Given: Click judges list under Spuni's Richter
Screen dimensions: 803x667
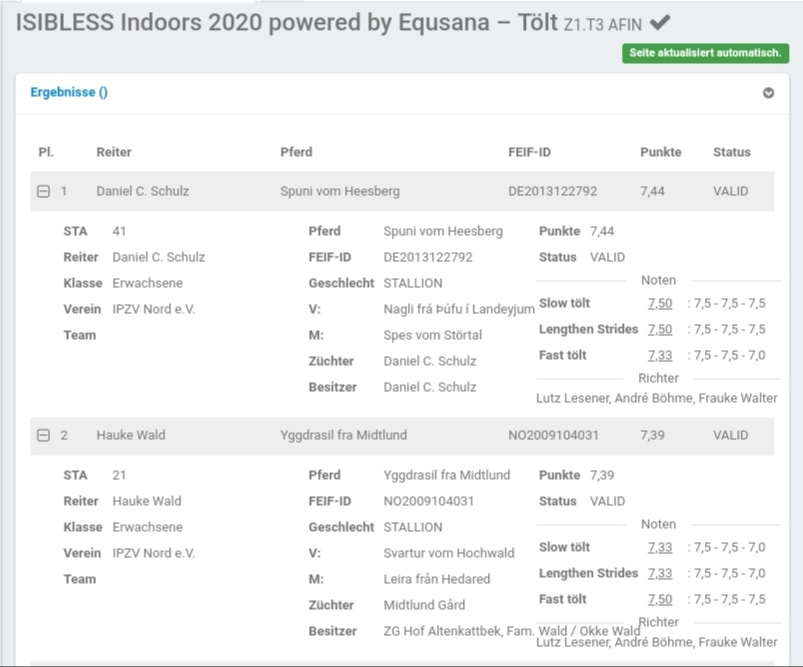Looking at the screenshot, I should pos(657,398).
